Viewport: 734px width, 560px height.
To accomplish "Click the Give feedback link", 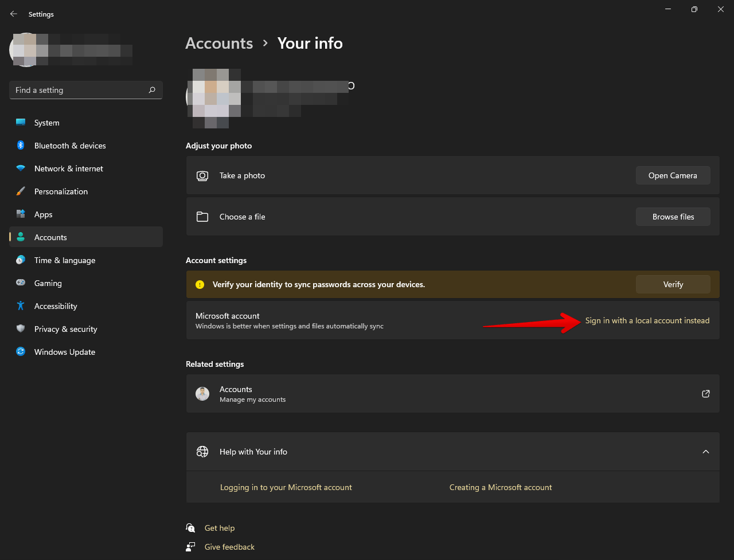I will click(229, 547).
